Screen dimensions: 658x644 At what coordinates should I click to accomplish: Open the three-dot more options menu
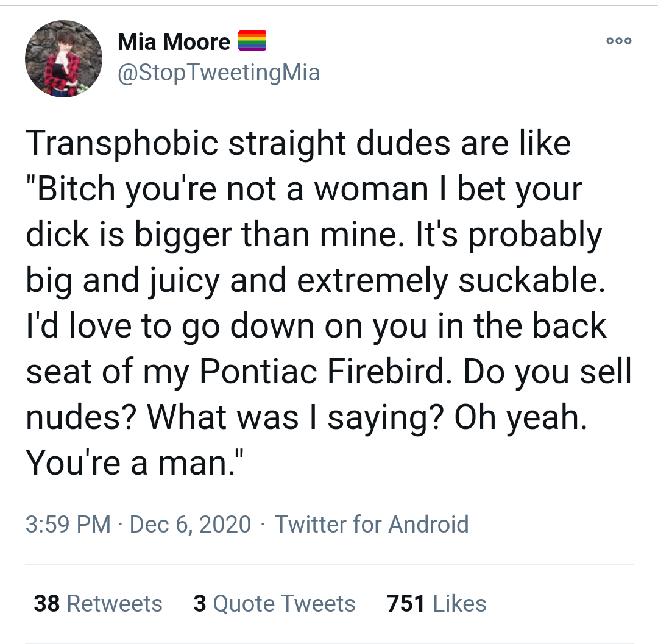point(619,41)
